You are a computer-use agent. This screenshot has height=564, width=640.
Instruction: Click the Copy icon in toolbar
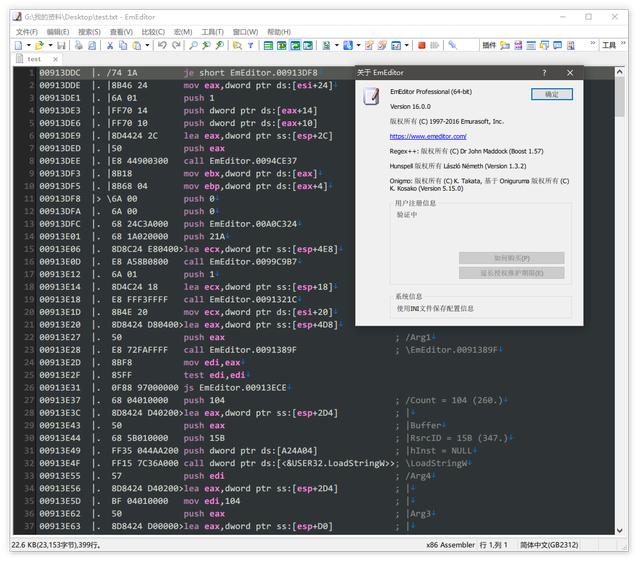tap(123, 45)
